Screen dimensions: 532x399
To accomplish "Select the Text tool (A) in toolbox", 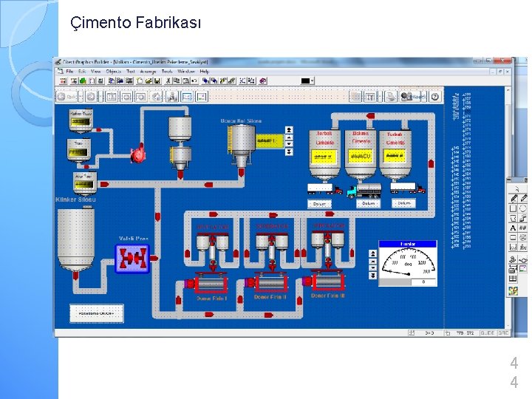I will pyautogui.click(x=514, y=228).
